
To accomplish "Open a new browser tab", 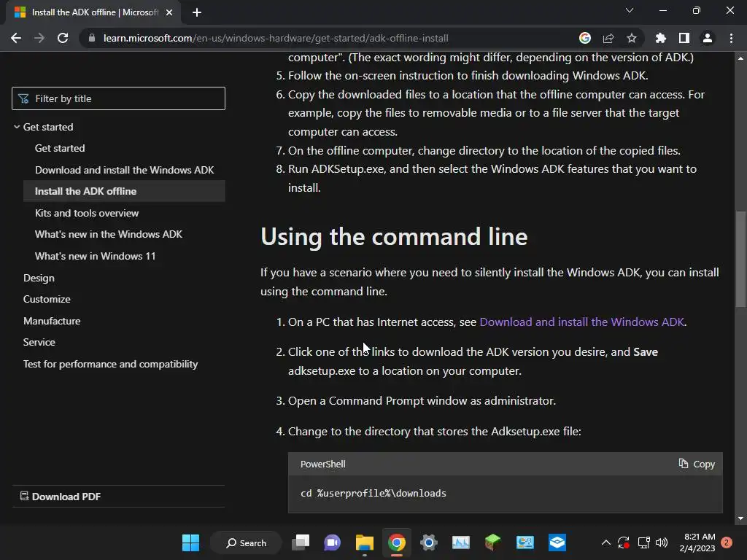I will (197, 12).
